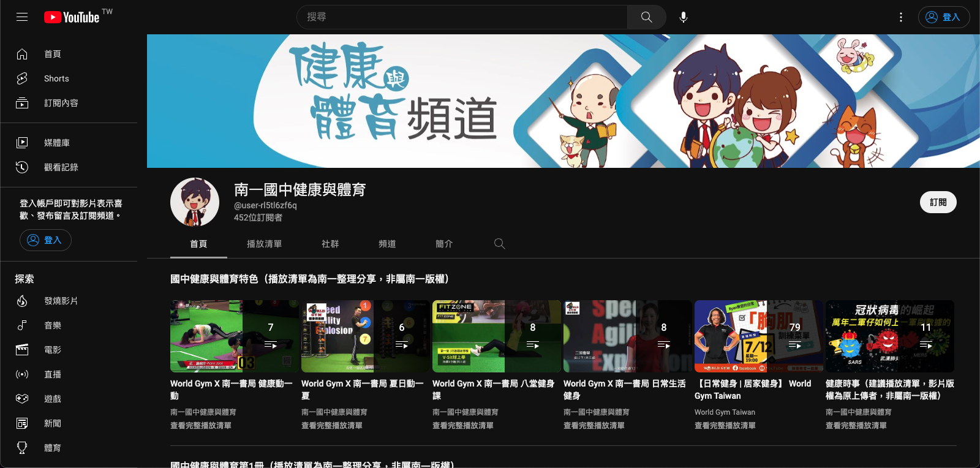Start voice search with microphone icon
Screen dimensions: 980x468
click(684, 17)
